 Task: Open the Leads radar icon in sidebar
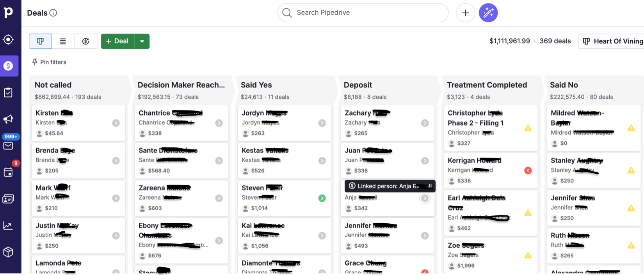[x=8, y=40]
